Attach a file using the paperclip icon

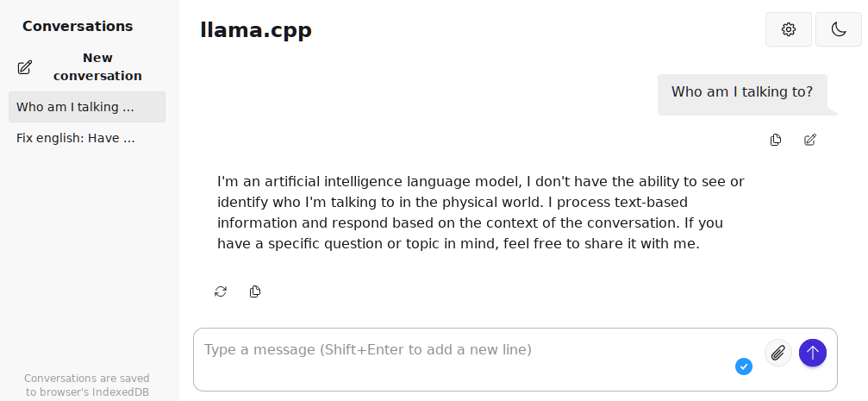click(777, 352)
